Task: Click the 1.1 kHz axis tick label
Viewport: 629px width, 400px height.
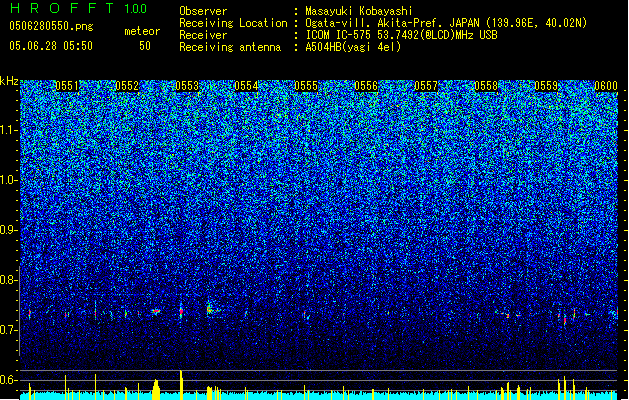Action: pos(8,130)
